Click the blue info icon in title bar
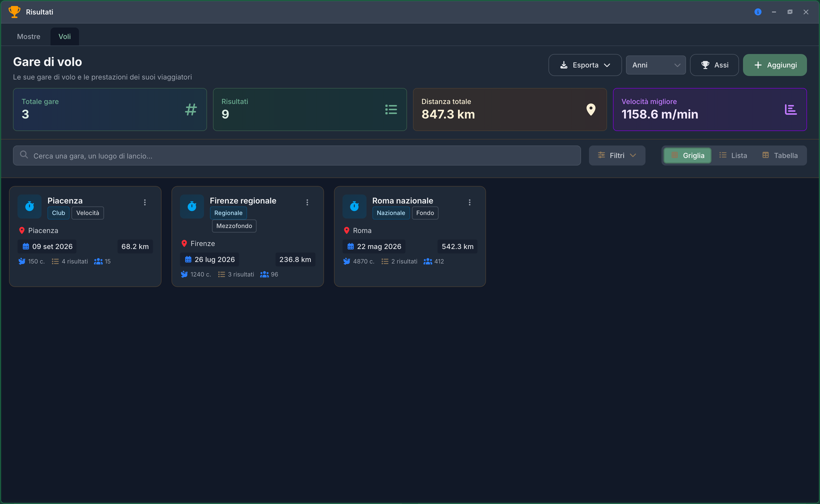 click(758, 12)
